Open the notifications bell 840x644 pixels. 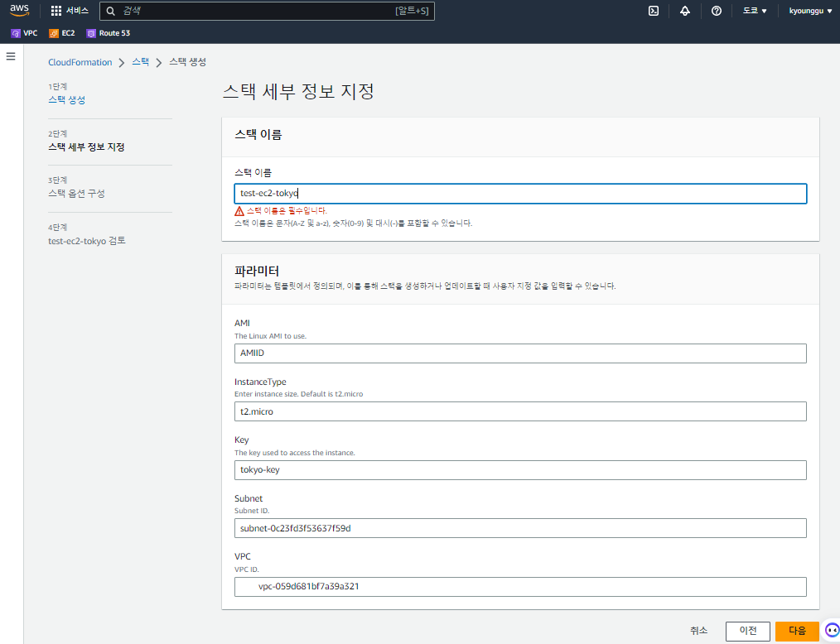tap(684, 11)
